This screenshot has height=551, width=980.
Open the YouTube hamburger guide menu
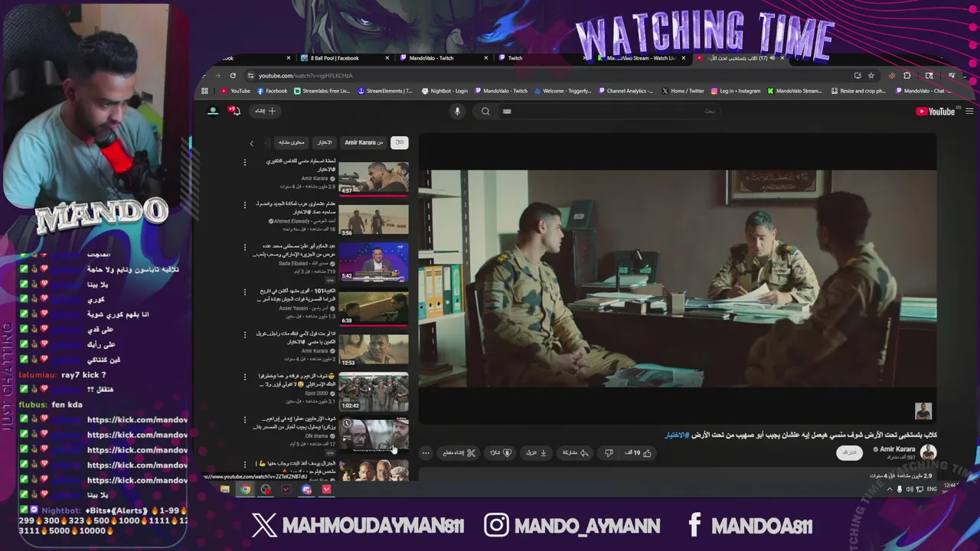pos(969,112)
